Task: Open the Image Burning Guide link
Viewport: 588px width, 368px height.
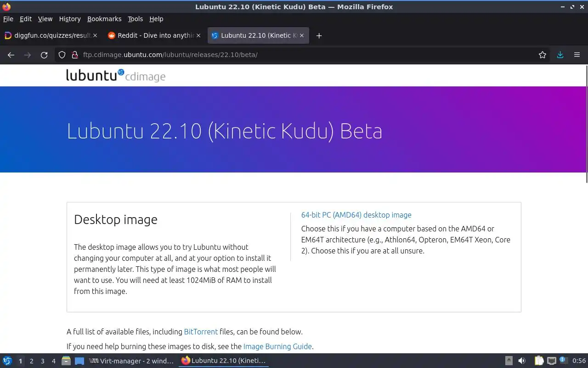Action: pyautogui.click(x=277, y=346)
